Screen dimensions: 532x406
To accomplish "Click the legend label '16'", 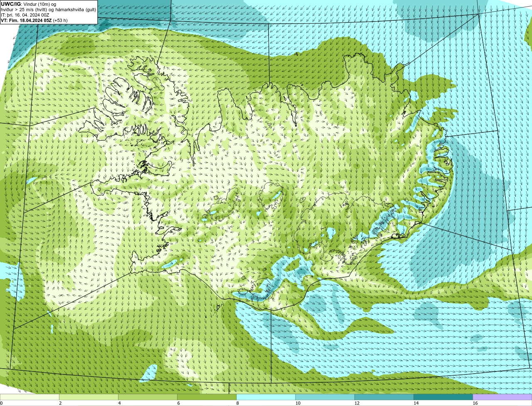I will (475, 403).
